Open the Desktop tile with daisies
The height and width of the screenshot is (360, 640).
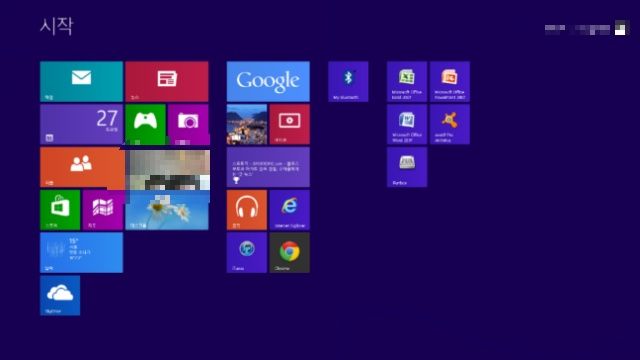[167, 210]
